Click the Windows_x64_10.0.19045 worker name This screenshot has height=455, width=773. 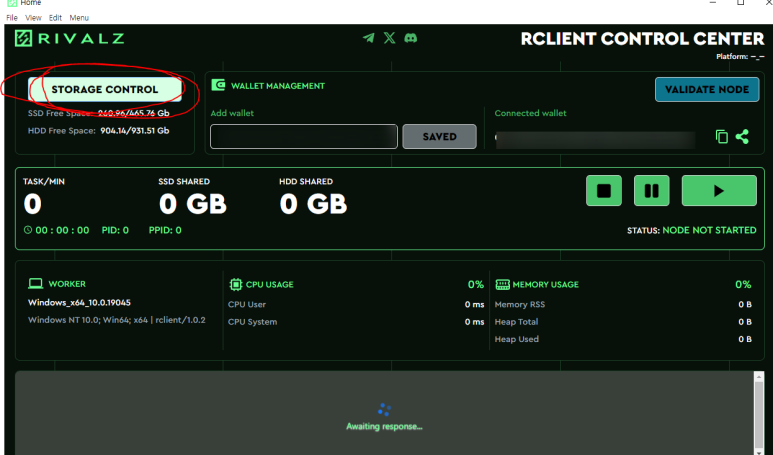pyautogui.click(x=79, y=302)
